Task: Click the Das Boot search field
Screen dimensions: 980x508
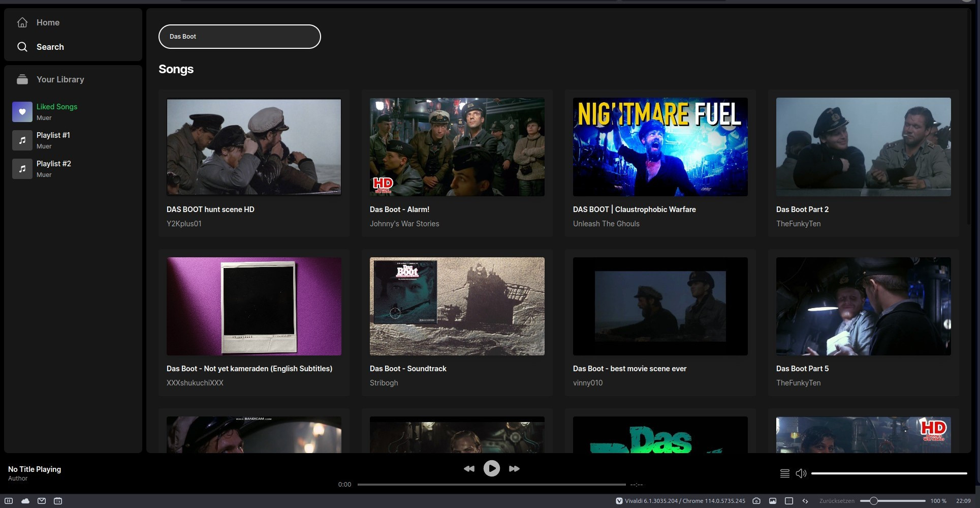Action: (240, 37)
